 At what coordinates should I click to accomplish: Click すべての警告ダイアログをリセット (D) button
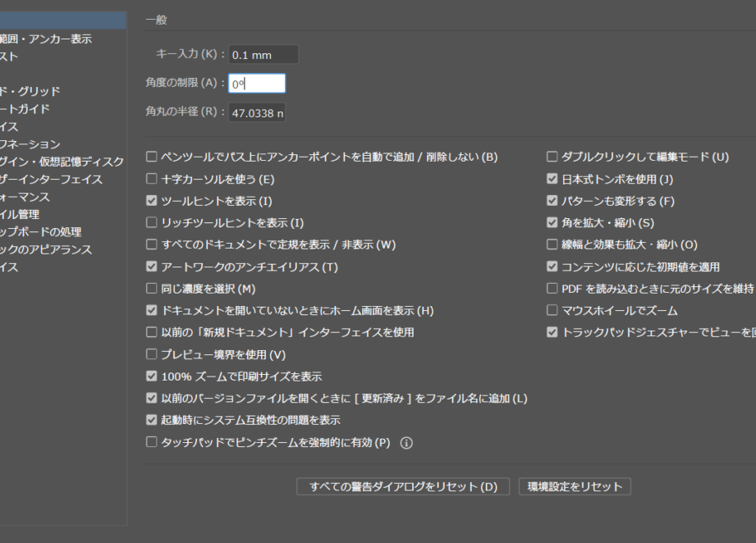point(403,486)
